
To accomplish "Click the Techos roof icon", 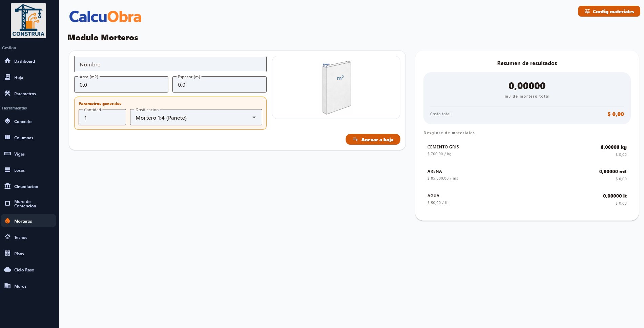I will (7, 237).
